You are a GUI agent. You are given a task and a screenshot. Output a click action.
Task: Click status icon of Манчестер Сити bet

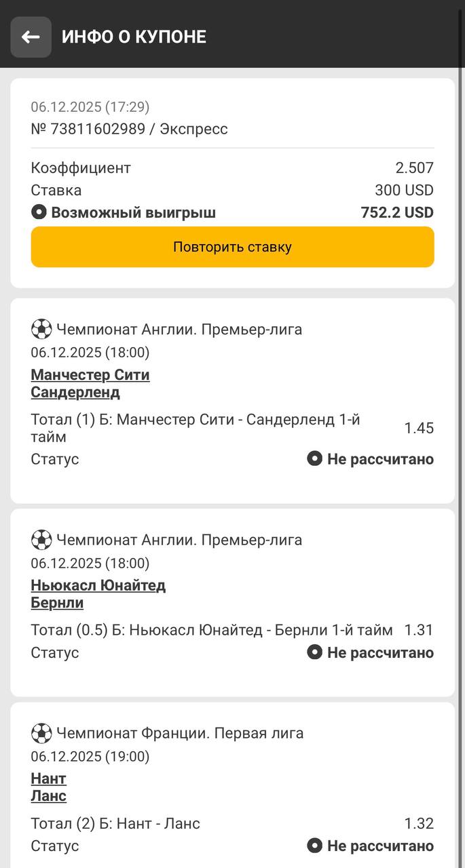click(x=314, y=459)
